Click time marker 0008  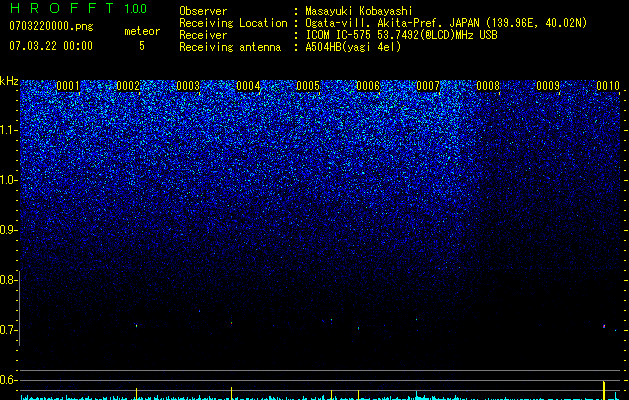[x=488, y=86]
